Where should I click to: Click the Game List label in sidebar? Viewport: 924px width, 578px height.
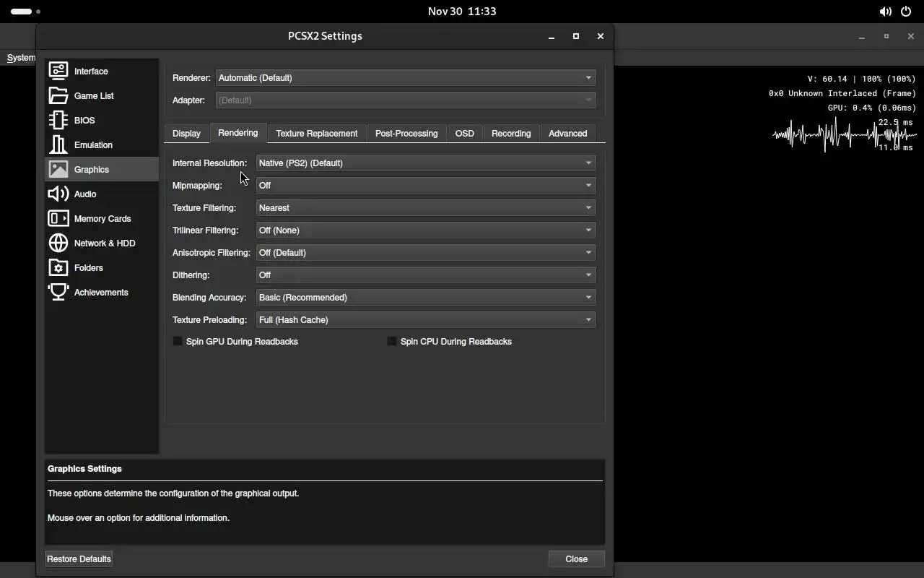[x=94, y=95]
